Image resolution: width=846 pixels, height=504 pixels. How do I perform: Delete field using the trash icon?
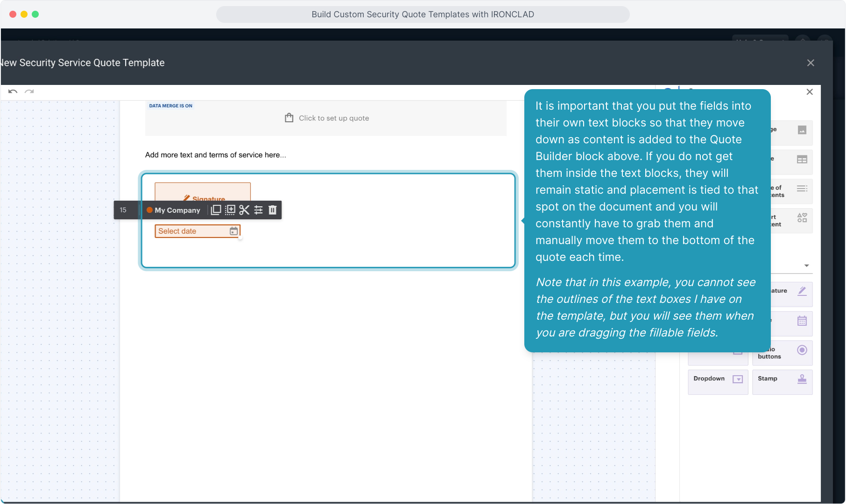tap(273, 210)
